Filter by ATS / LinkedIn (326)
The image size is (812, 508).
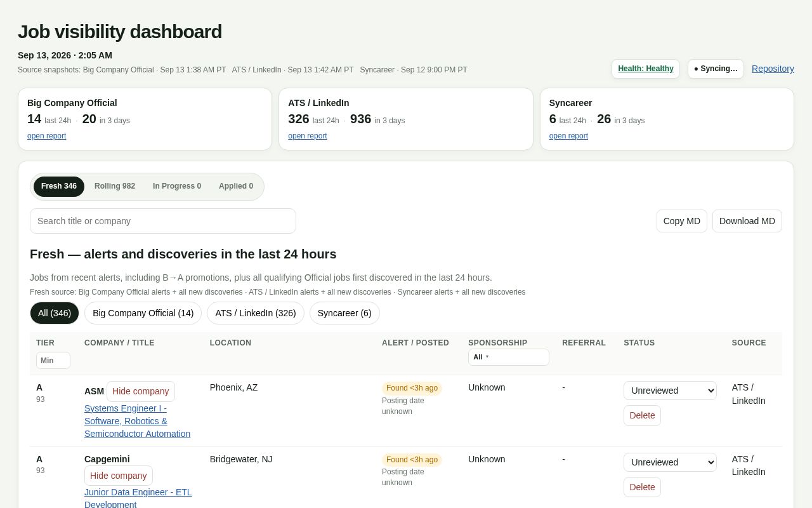[256, 313]
